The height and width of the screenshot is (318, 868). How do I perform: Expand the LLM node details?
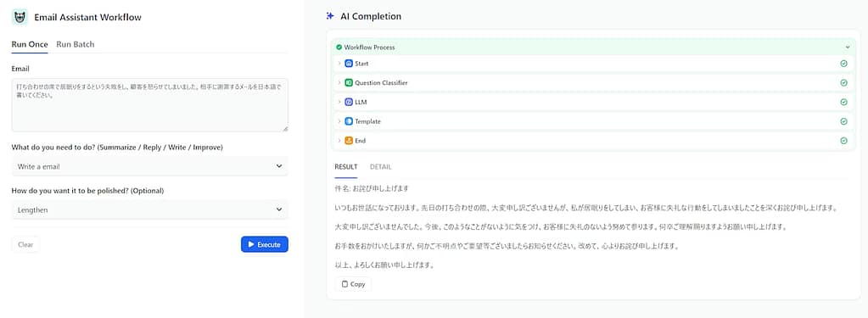(339, 103)
